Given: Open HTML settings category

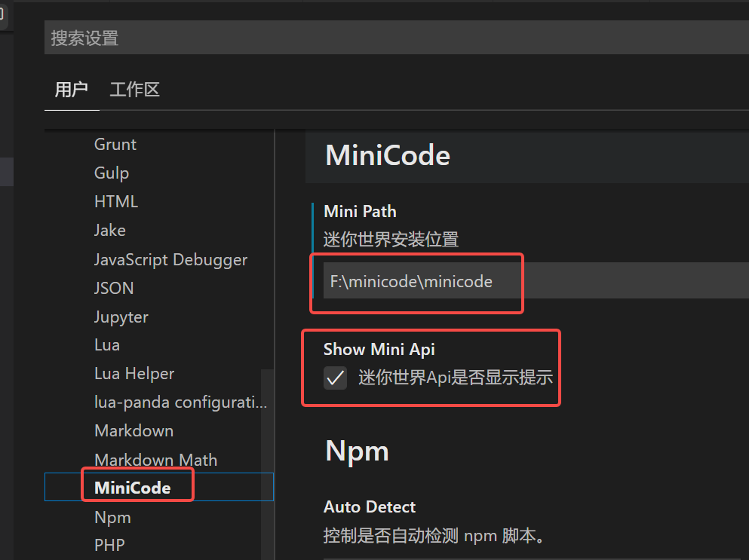Looking at the screenshot, I should (116, 201).
